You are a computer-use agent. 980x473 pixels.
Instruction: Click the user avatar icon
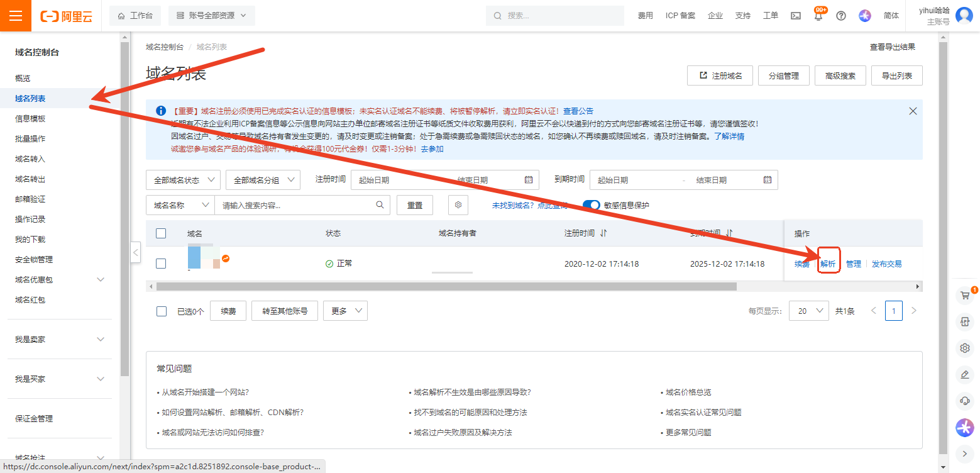(x=964, y=16)
